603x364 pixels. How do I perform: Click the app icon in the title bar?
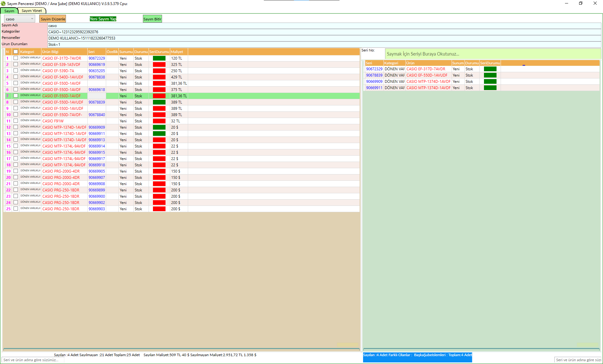click(x=3, y=3)
